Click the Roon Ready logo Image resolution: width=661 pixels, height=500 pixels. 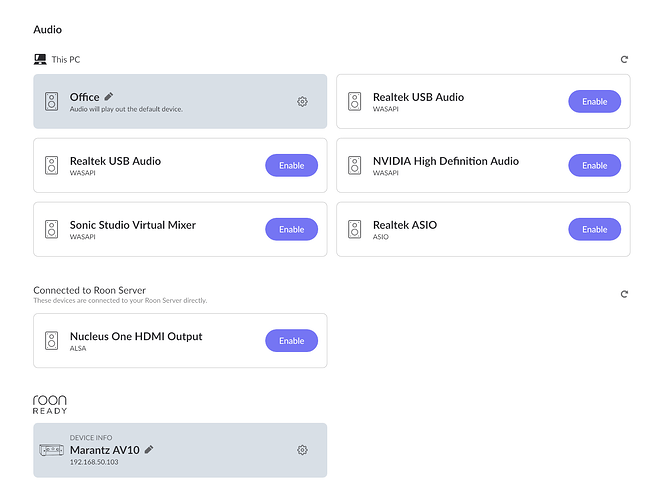50,404
